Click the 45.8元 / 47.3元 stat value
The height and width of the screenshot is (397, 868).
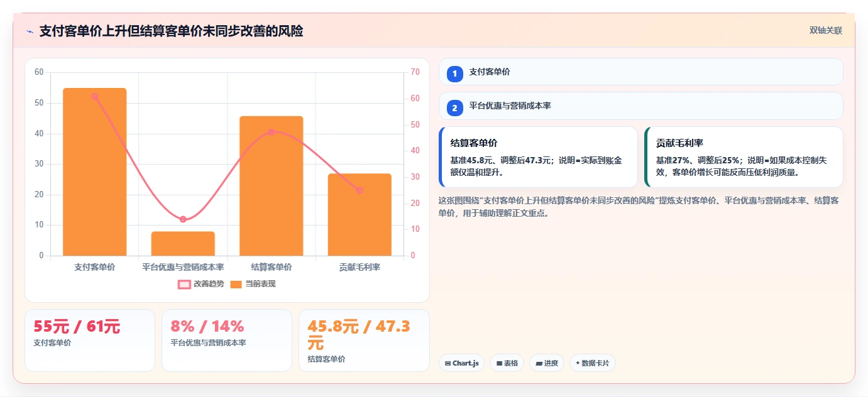pyautogui.click(x=359, y=335)
